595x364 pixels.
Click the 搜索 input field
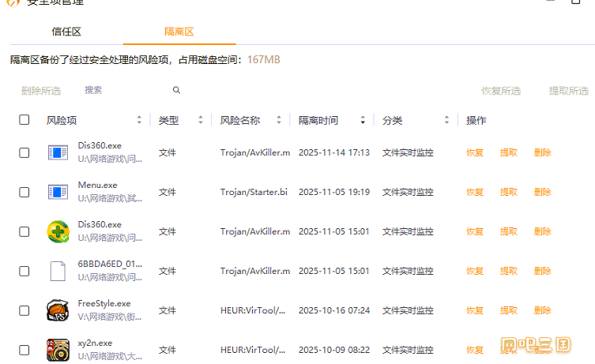click(x=126, y=91)
